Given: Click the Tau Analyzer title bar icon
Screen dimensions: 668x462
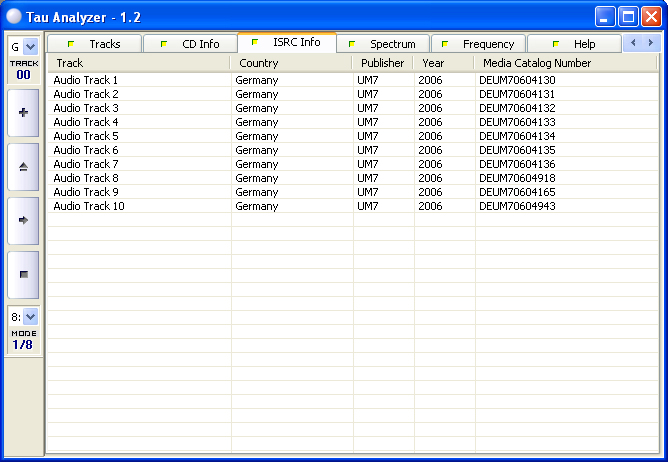Looking at the screenshot, I should coord(14,16).
